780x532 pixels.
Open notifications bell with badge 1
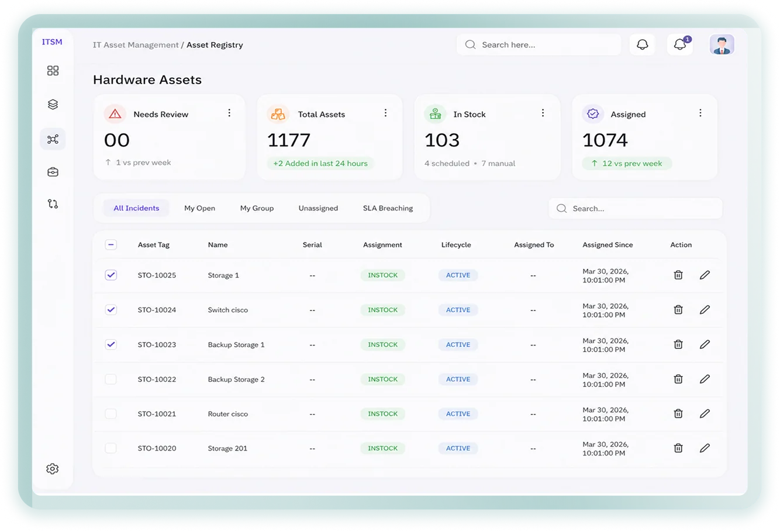(x=680, y=44)
